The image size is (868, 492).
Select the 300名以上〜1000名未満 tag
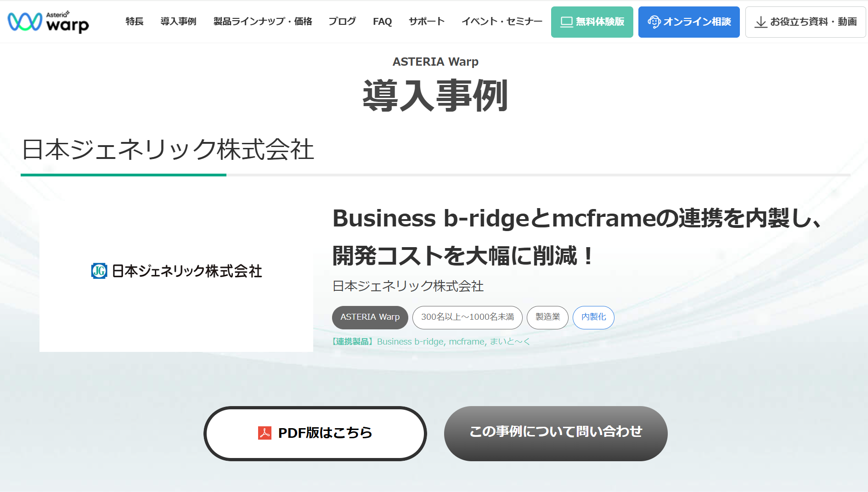[467, 317]
